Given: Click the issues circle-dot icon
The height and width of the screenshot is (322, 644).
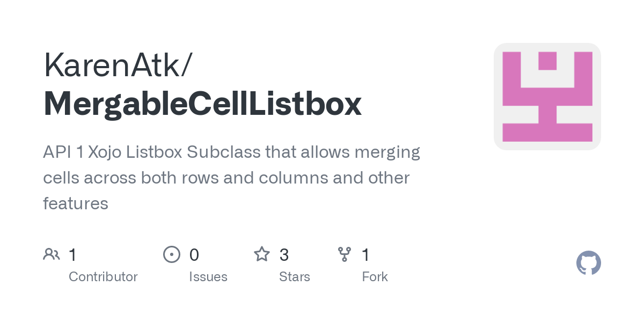Looking at the screenshot, I should coord(172,254).
